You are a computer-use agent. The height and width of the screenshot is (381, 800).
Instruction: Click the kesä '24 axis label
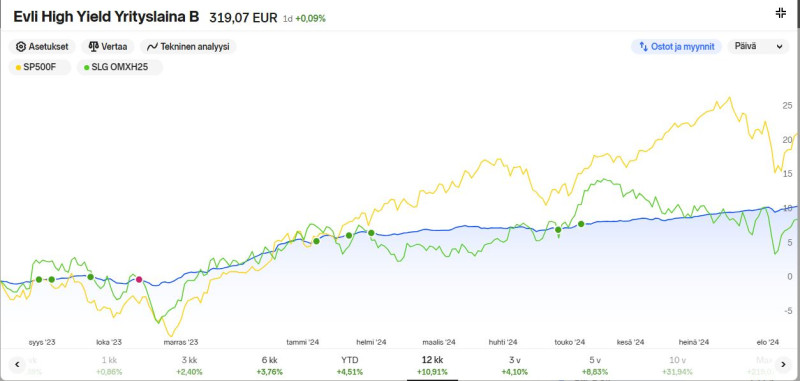point(631,342)
